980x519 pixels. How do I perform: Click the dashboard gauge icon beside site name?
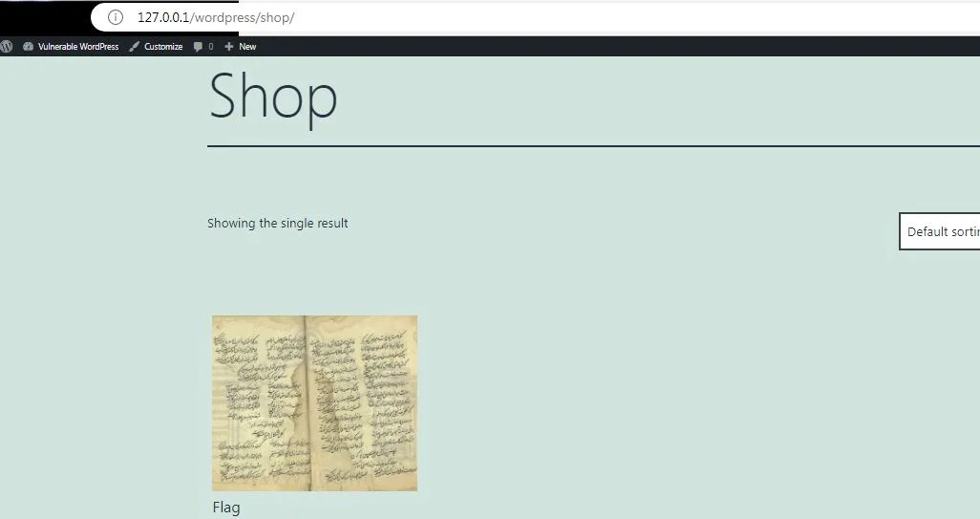[29, 46]
